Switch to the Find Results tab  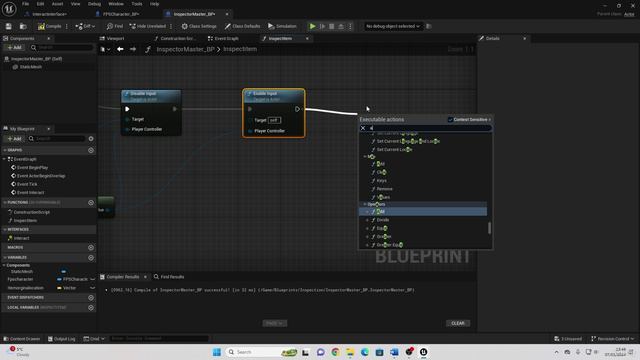[169, 277]
